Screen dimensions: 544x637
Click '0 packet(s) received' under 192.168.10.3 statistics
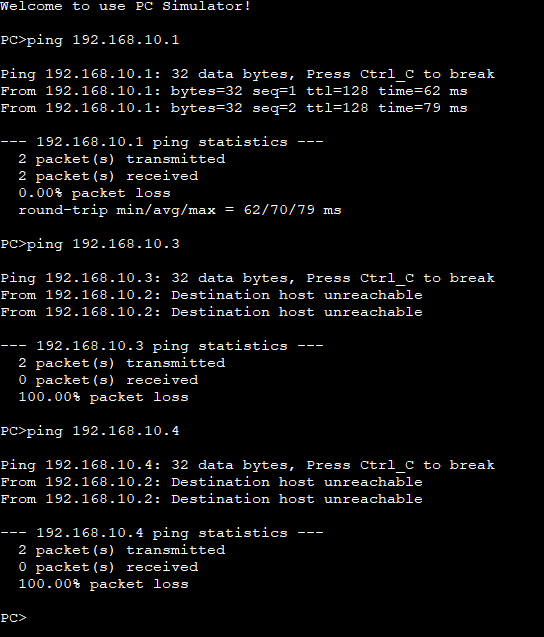click(108, 380)
